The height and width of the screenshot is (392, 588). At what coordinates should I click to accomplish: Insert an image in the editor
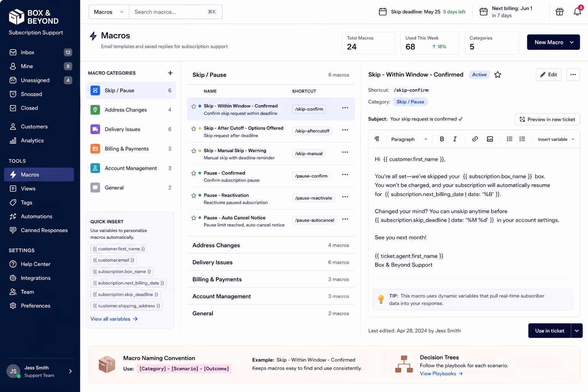point(490,139)
